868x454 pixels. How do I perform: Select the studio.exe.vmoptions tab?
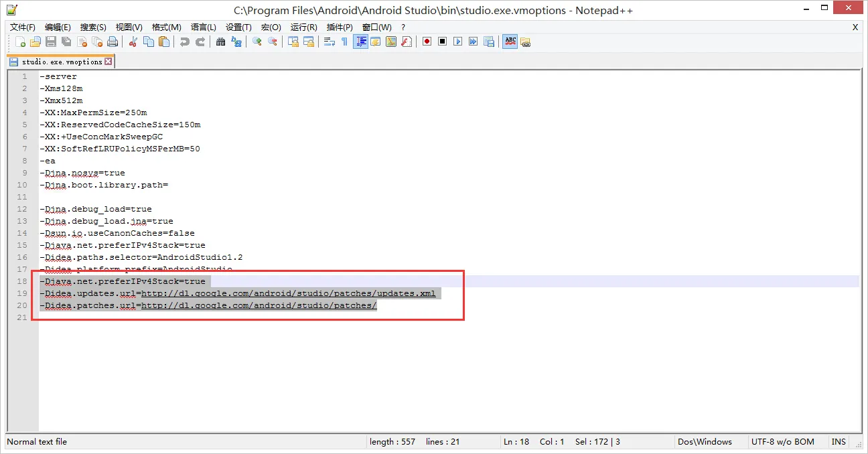point(61,62)
